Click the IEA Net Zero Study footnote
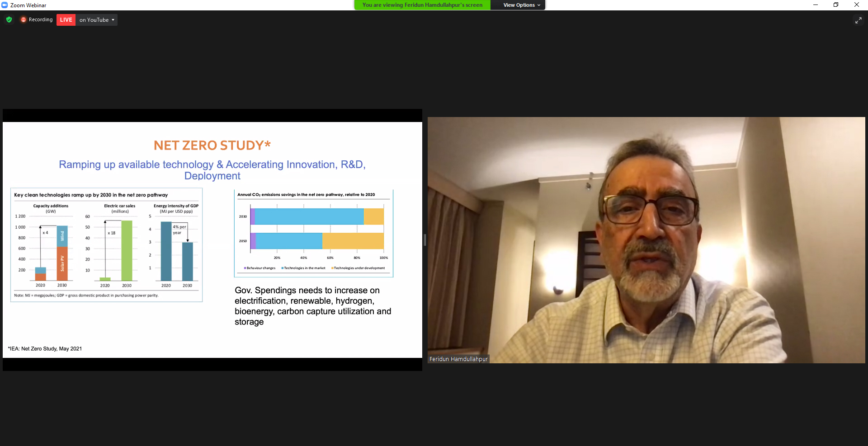The image size is (868, 446). (x=45, y=349)
